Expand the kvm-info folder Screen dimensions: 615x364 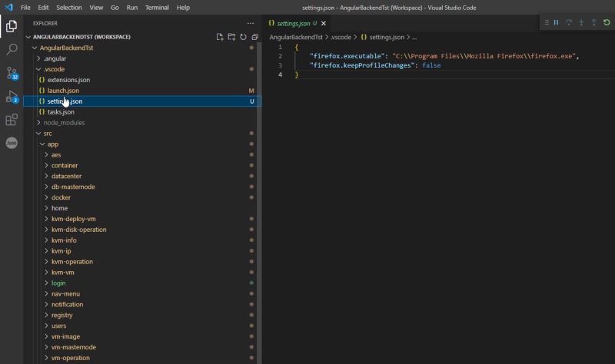click(46, 240)
